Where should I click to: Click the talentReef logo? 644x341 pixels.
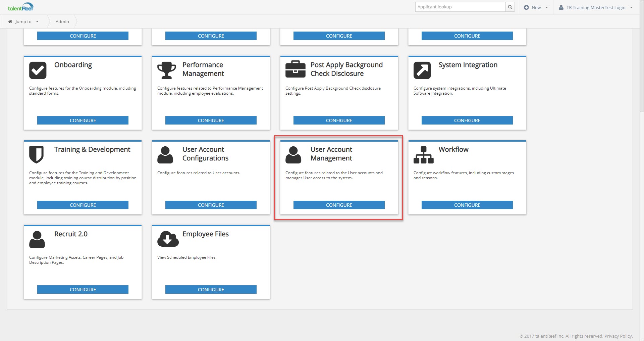(20, 7)
